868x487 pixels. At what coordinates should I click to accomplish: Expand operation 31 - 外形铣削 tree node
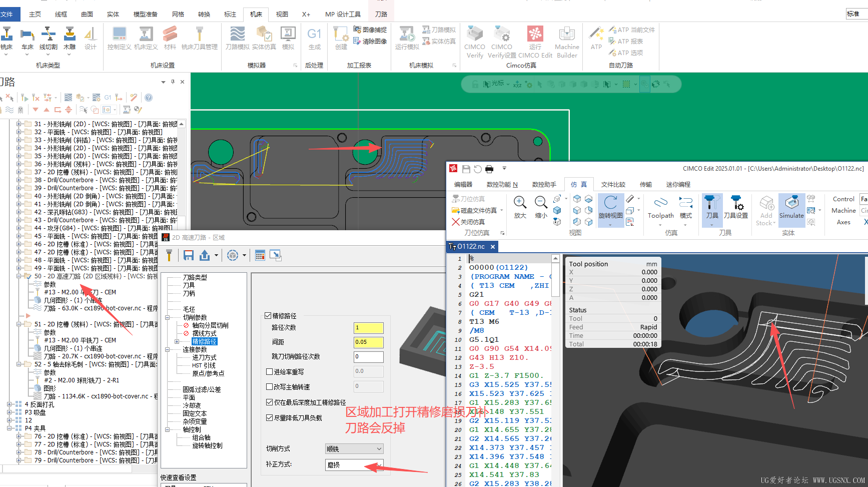[19, 124]
